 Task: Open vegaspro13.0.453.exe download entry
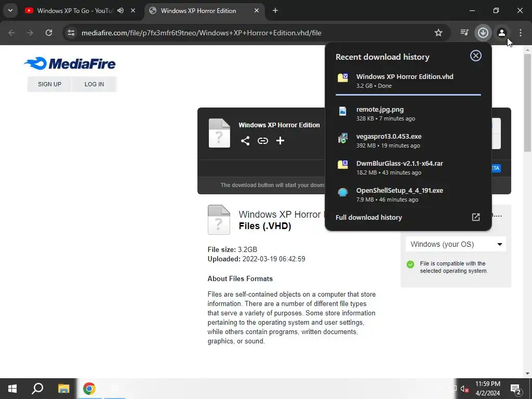click(x=408, y=140)
